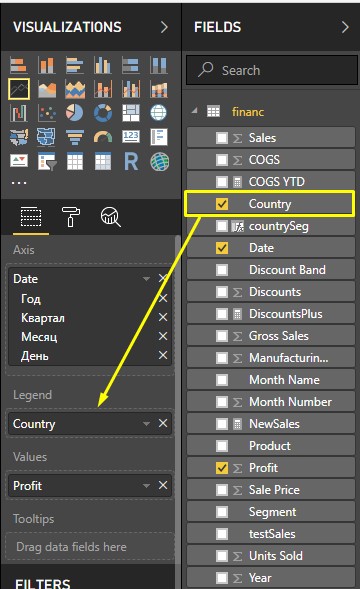Select the Map globe visual

pos(159,113)
